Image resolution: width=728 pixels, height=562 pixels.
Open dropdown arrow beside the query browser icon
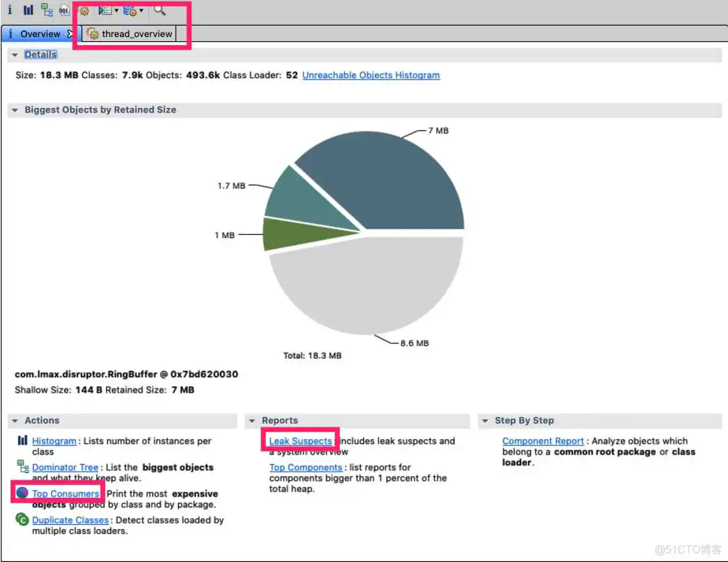point(141,11)
